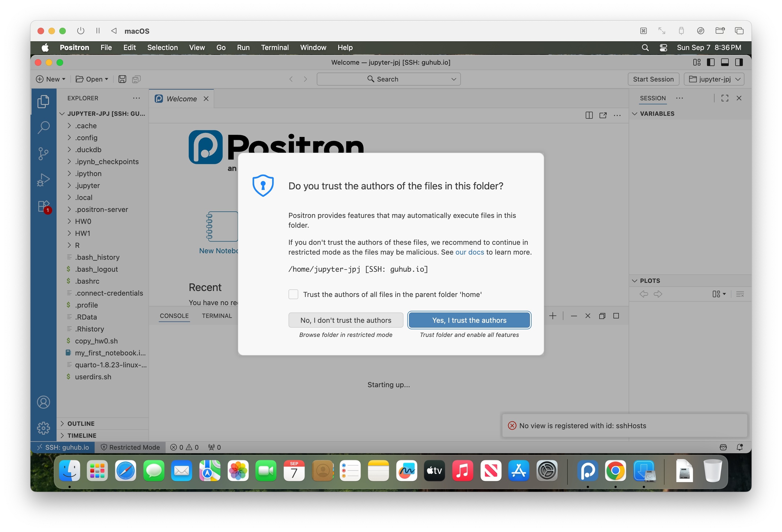Open the Selection menu

(163, 48)
